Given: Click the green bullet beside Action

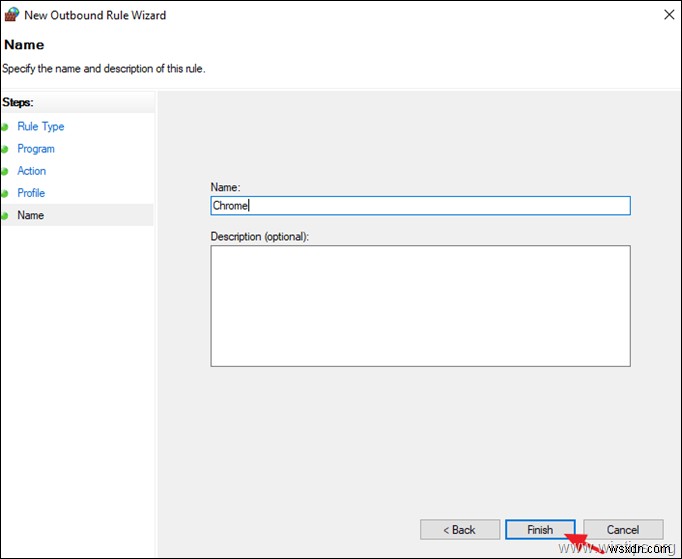Looking at the screenshot, I should [x=5, y=172].
